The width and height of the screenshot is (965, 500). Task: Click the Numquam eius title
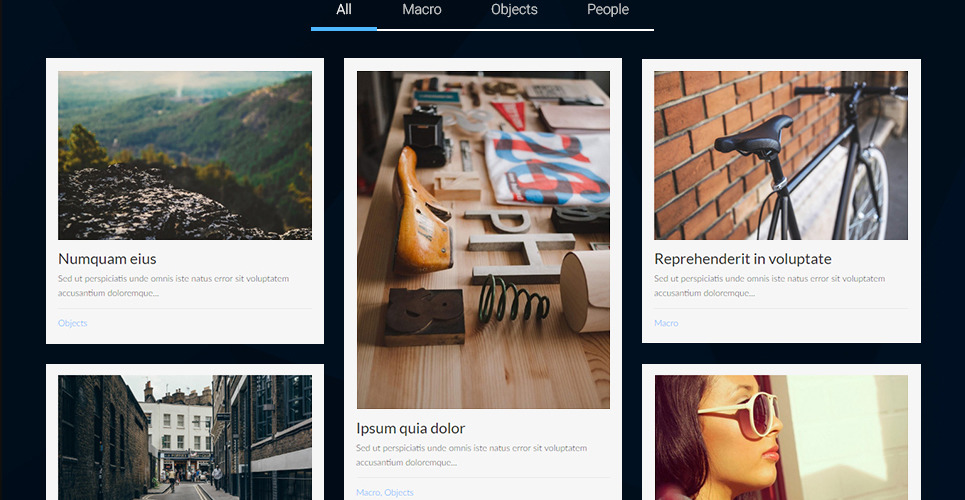[107, 259]
